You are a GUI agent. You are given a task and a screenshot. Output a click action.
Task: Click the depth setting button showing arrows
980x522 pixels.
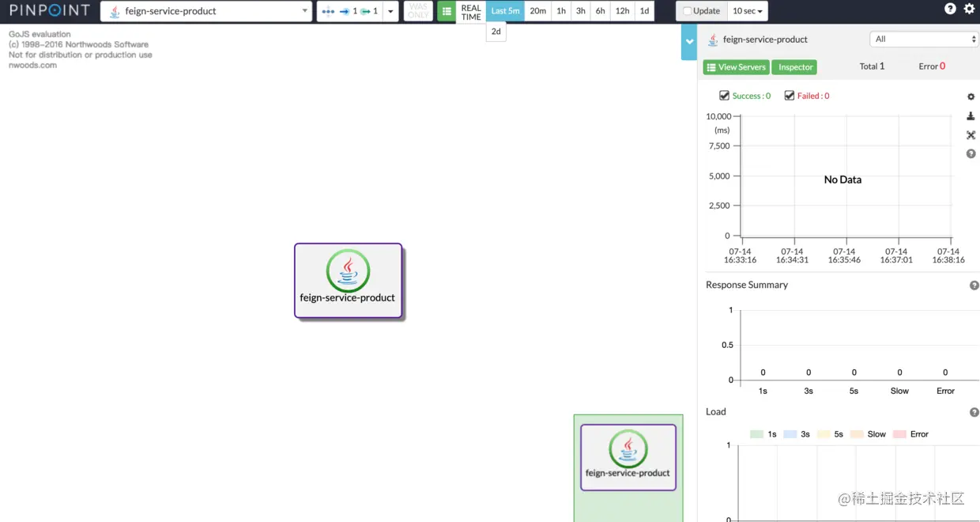350,11
